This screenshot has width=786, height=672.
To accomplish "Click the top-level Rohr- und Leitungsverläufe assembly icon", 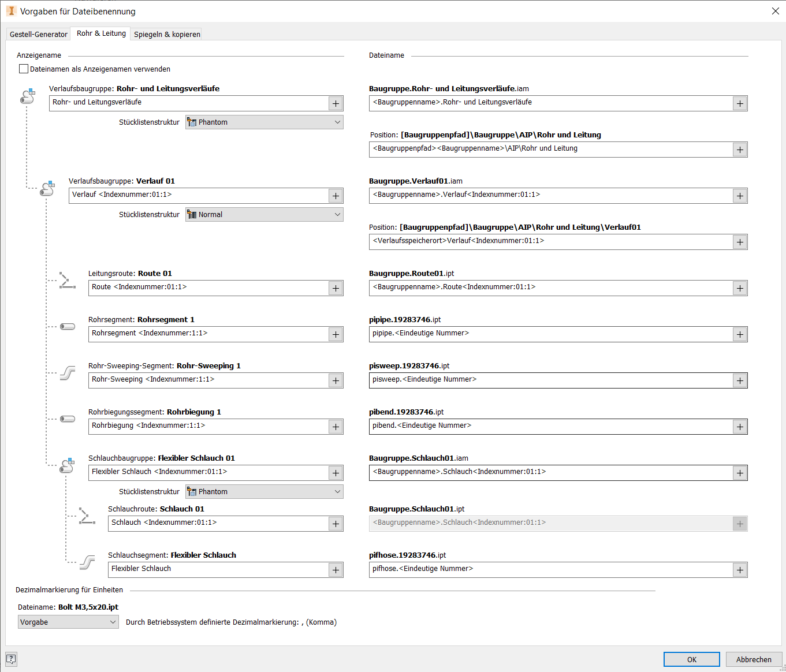I will [28, 96].
